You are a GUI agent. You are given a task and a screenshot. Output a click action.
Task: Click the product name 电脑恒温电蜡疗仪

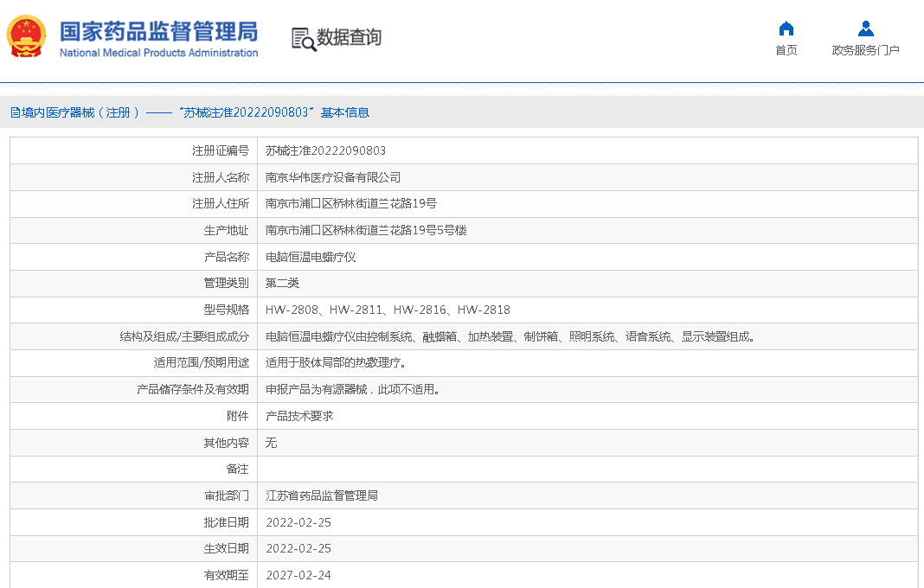tap(311, 257)
